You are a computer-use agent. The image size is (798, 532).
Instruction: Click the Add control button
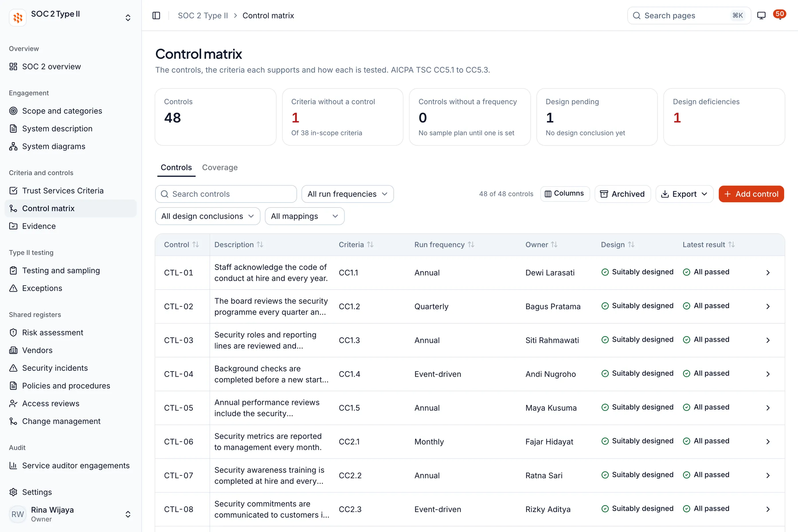pyautogui.click(x=751, y=194)
